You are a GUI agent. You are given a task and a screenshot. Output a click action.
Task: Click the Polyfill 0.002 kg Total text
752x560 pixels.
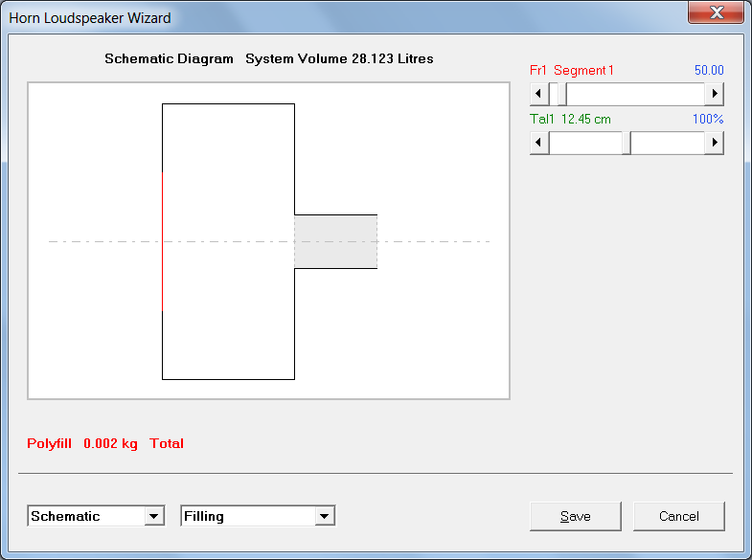[105, 443]
